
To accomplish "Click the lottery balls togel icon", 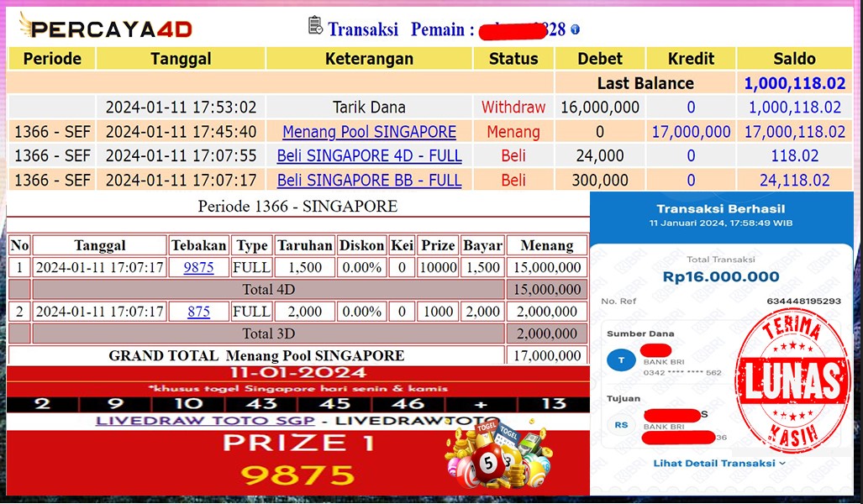I will (497, 458).
